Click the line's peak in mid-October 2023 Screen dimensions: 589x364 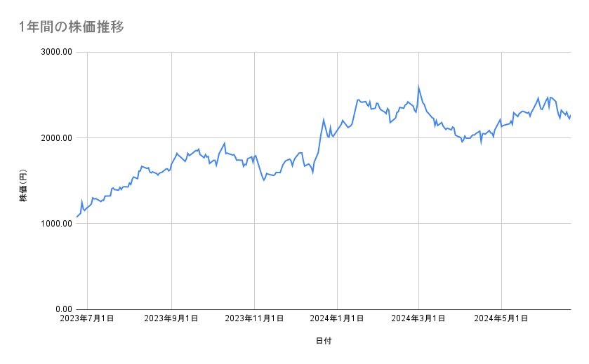(224, 143)
